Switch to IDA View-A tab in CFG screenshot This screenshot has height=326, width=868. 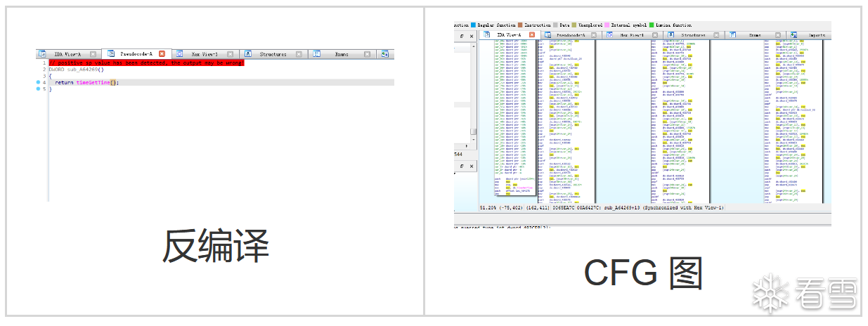click(509, 34)
